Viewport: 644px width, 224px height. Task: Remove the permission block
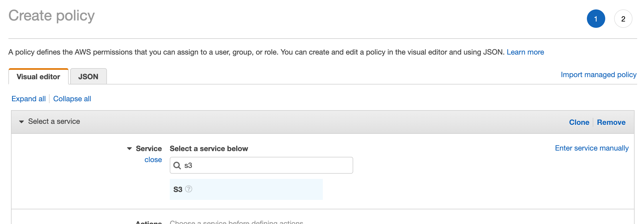pos(611,122)
